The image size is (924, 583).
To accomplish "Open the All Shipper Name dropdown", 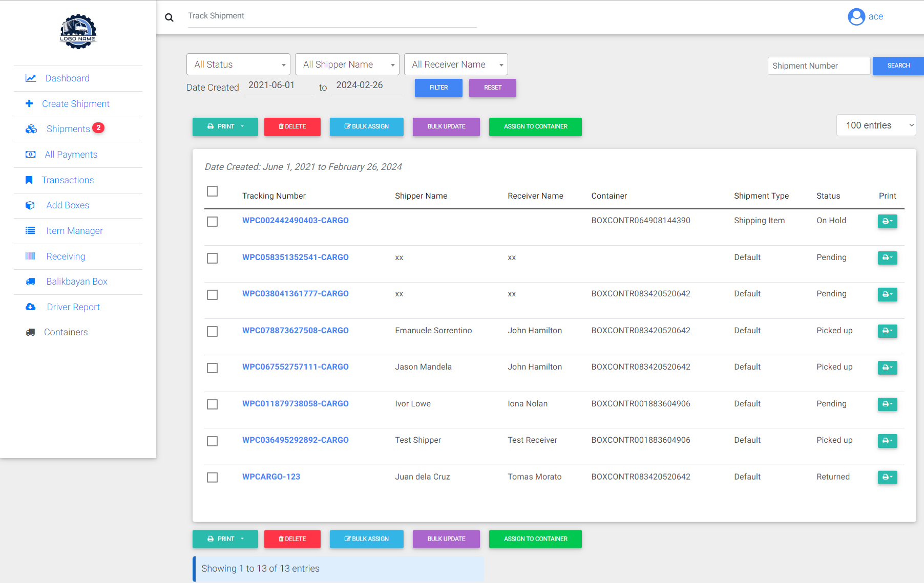I will point(347,64).
